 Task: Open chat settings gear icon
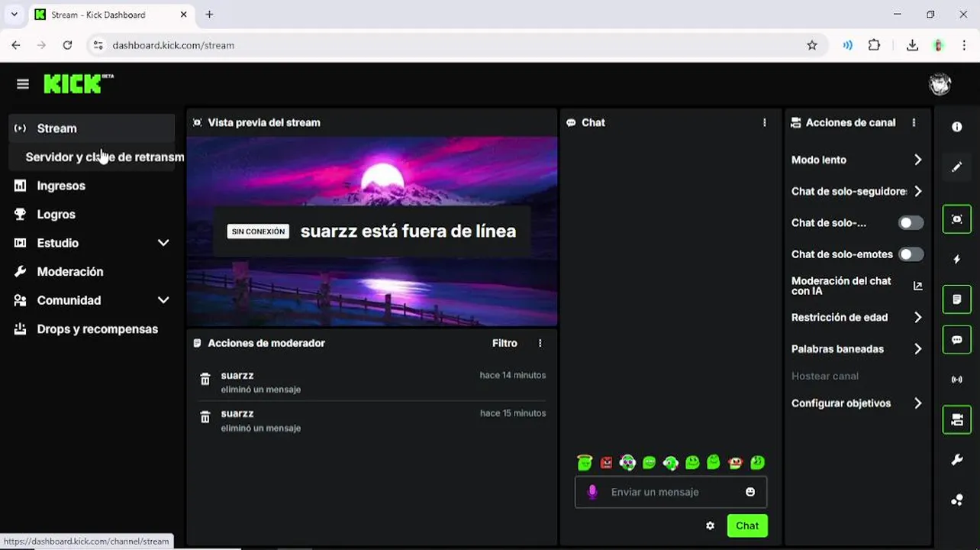pyautogui.click(x=710, y=526)
